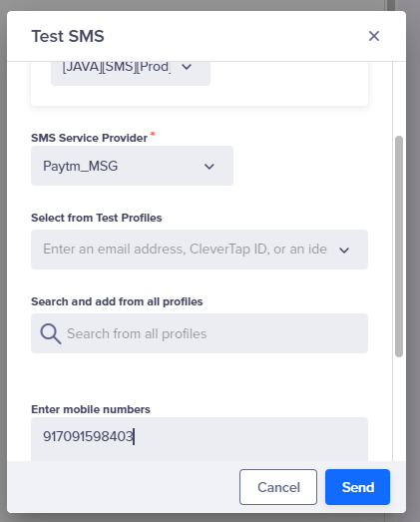Focus the email or CleverTap ID field
Viewport: 420px width, 522px height.
[x=200, y=250]
